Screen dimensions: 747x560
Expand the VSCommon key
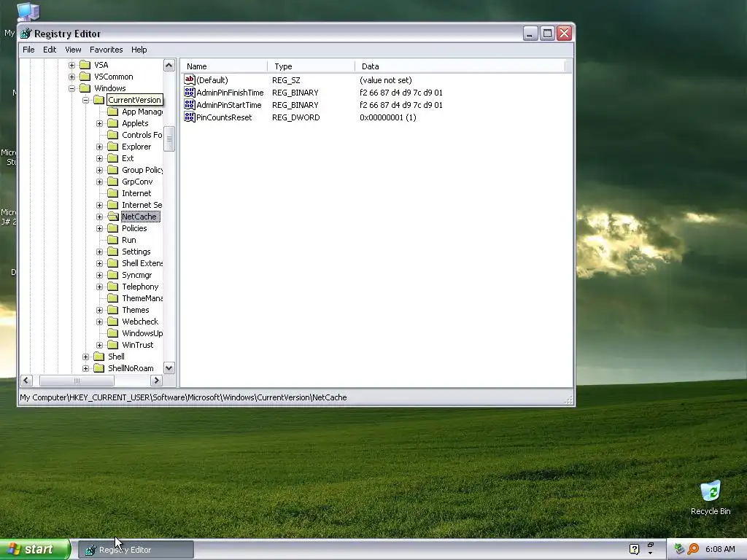71,77
